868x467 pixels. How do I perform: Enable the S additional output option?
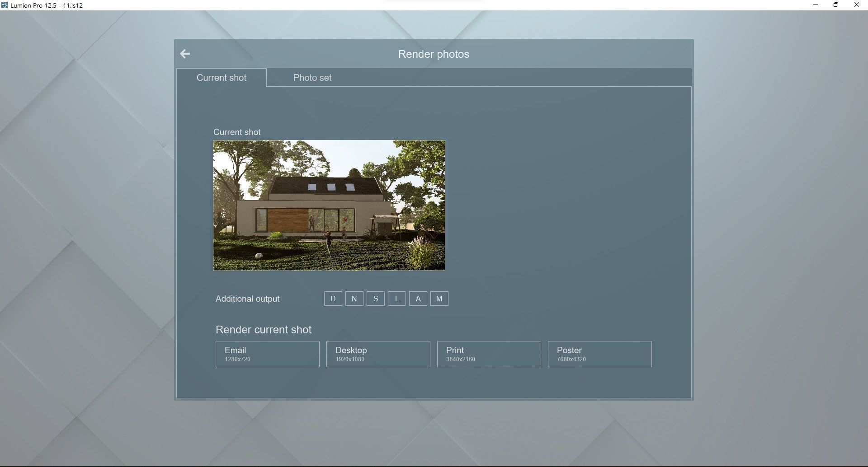tap(376, 299)
